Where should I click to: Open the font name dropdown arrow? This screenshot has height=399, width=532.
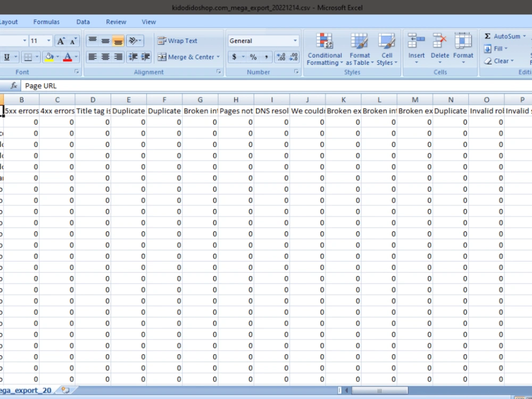[24, 41]
